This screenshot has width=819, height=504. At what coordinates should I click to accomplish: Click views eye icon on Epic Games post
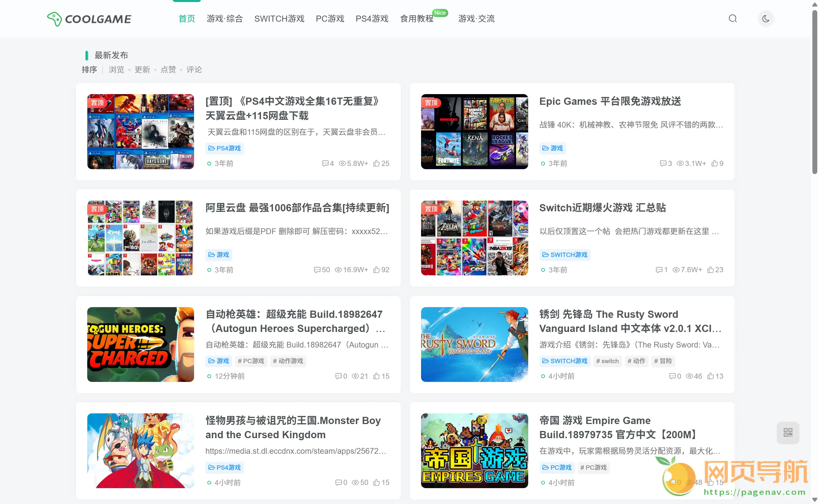(680, 163)
